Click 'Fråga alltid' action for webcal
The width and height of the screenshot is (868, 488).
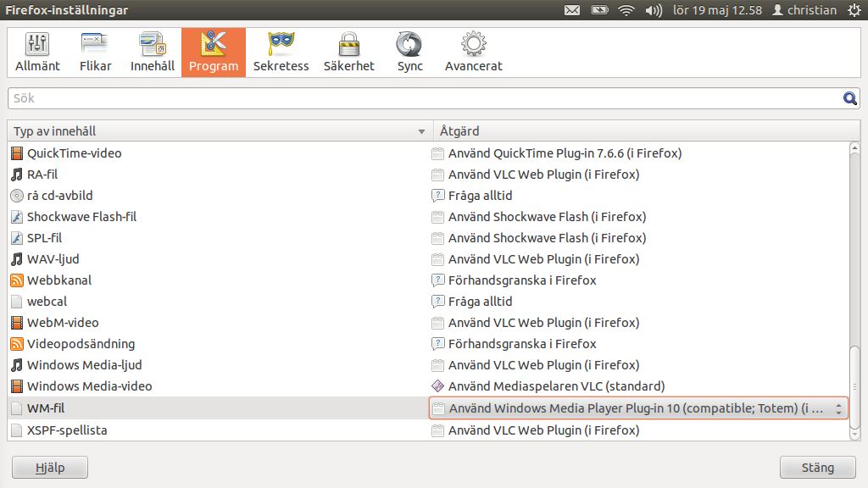point(480,302)
